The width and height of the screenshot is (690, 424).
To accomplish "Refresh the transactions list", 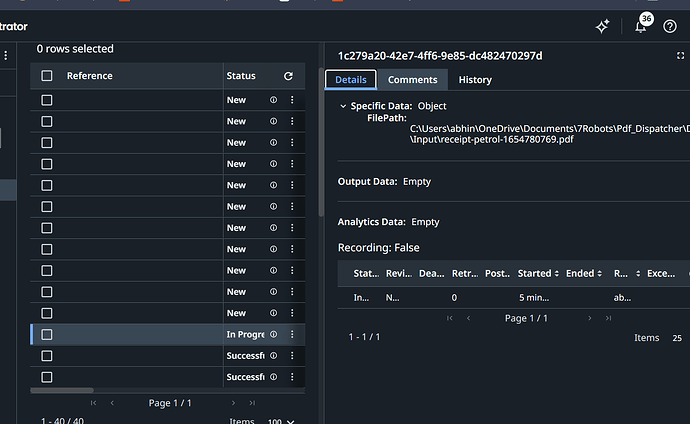I will click(x=288, y=76).
